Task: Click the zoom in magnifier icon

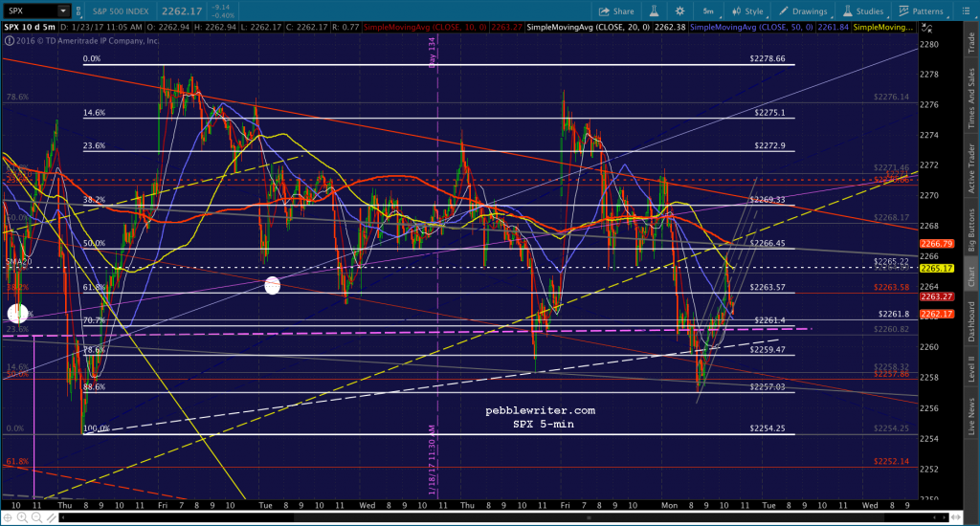Action: click(22, 517)
